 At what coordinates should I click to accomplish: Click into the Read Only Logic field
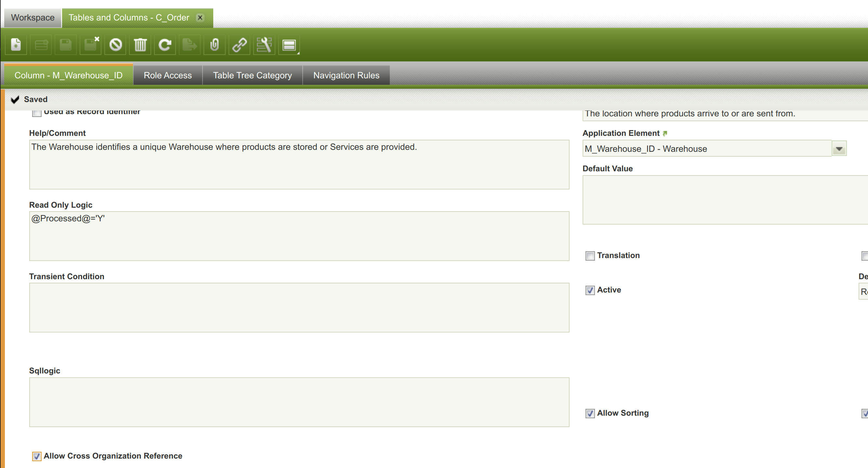299,236
